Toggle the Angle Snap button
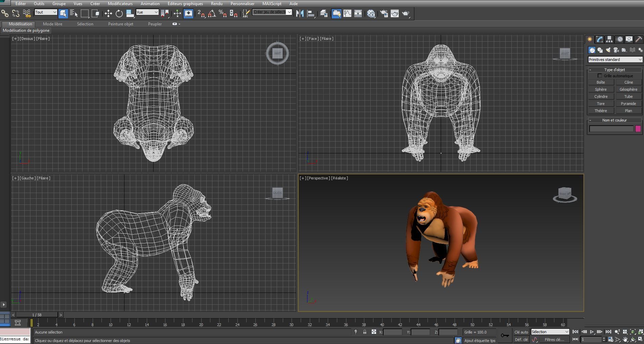Image resolution: width=644 pixels, height=344 pixels. tap(212, 14)
